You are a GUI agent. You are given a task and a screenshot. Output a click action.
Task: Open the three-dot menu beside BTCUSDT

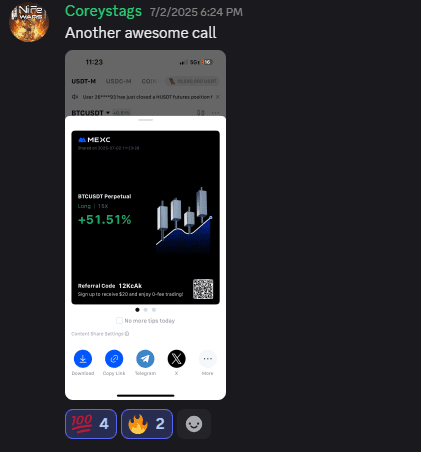[x=215, y=113]
